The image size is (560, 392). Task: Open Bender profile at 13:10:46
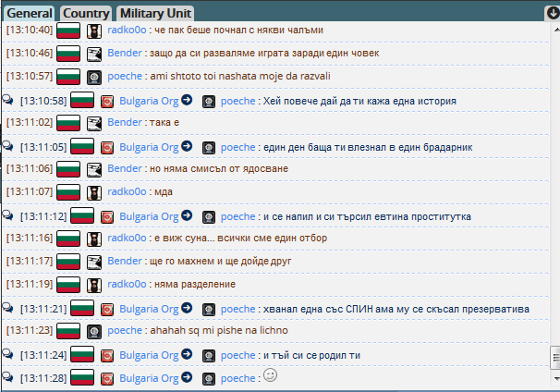point(125,53)
